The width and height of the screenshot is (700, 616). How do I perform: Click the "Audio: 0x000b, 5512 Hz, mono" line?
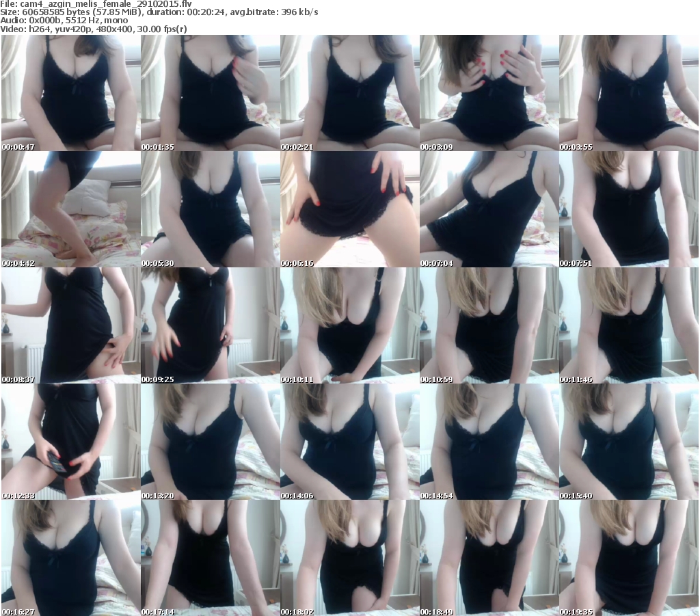point(64,21)
